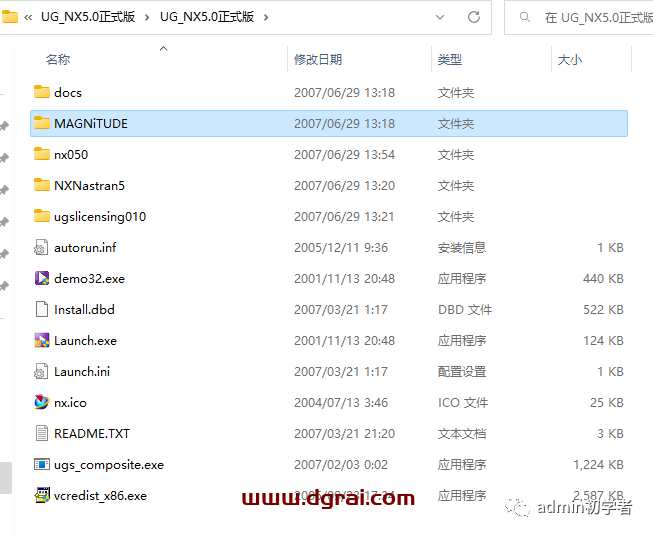
Task: Click the nx.ico icon image
Action: pos(42,402)
